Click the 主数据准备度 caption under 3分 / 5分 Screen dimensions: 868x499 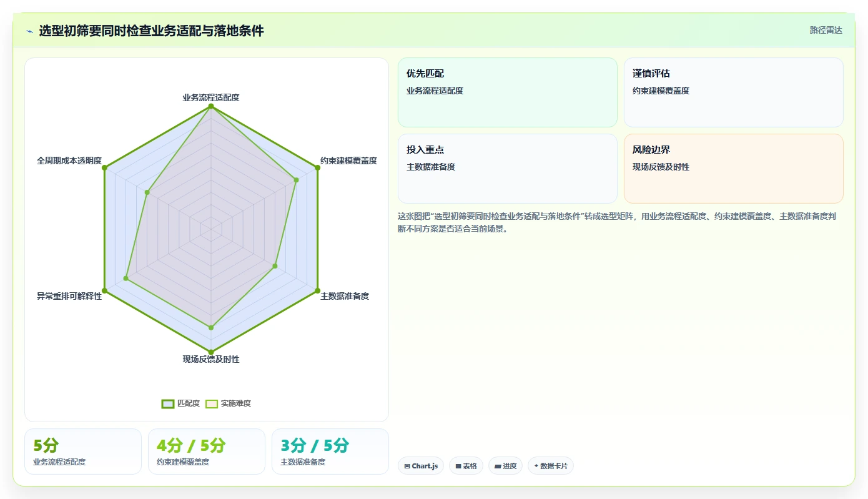click(303, 462)
